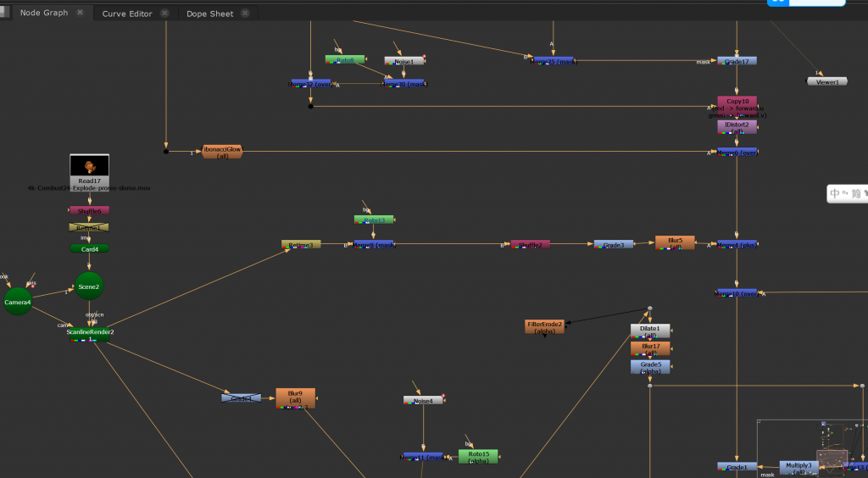Select the Merge11 (mask) node
This screenshot has width=868, height=478.
point(424,457)
